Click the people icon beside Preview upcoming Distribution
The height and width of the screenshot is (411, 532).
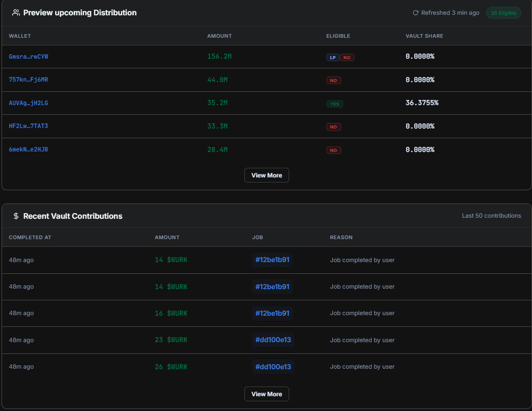tap(16, 13)
